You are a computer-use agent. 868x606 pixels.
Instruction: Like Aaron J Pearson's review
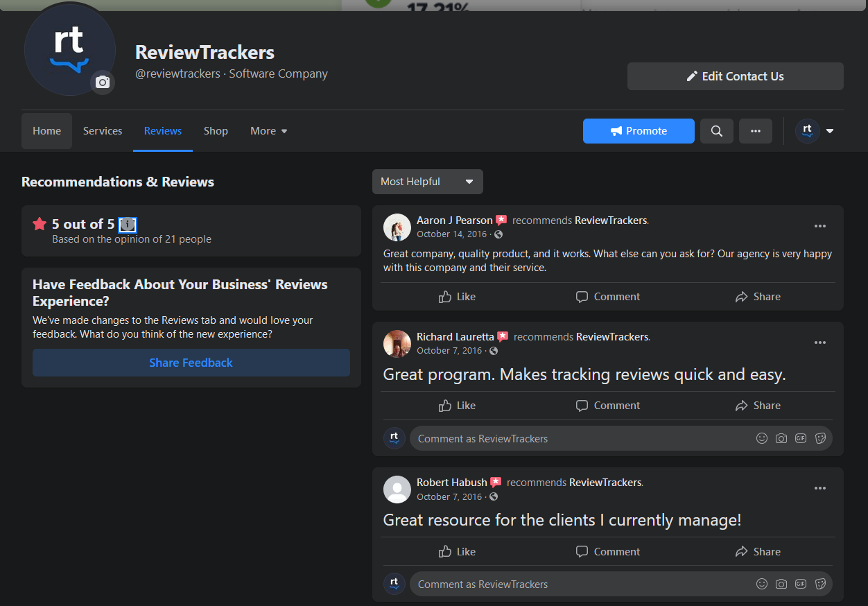pyautogui.click(x=456, y=296)
